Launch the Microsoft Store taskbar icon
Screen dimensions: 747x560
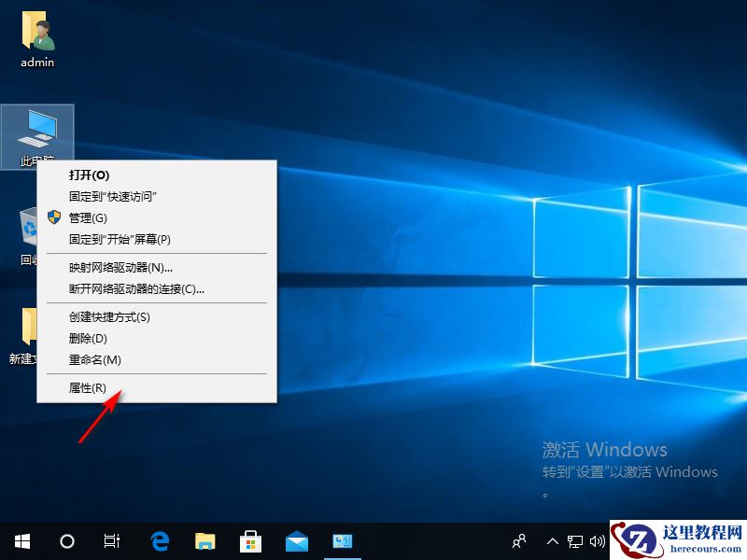pyautogui.click(x=250, y=541)
